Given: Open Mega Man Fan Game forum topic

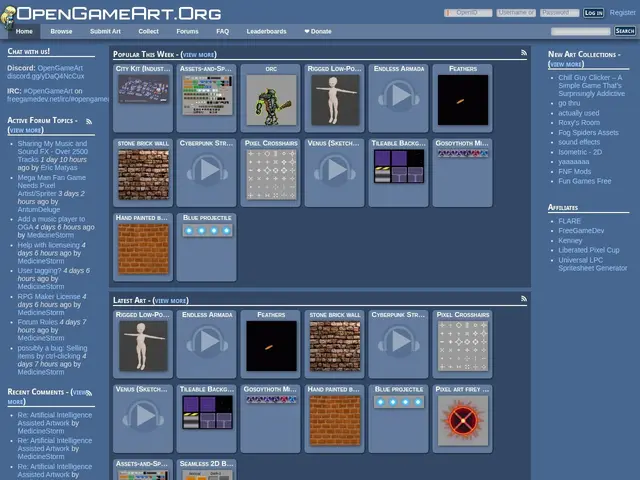Looking at the screenshot, I should [x=52, y=186].
